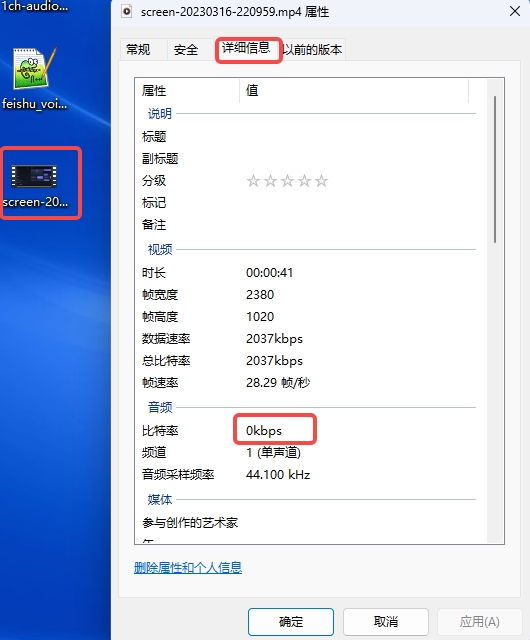530x640 pixels.
Task: Click the 确定 button
Action: 291,622
